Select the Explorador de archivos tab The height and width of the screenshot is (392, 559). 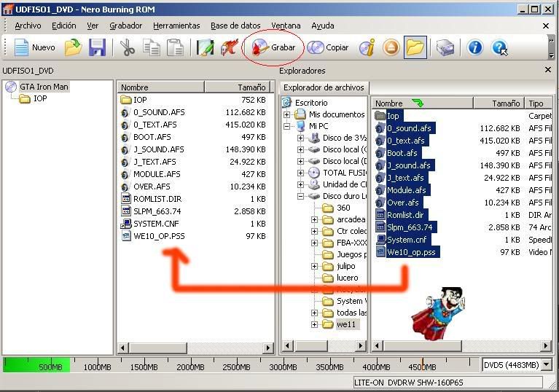tap(324, 87)
